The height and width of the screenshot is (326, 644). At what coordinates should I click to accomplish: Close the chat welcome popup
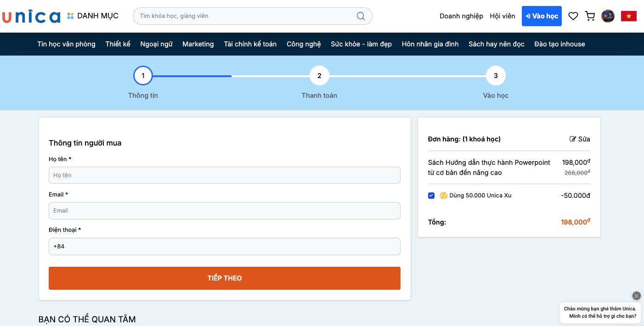coord(636,296)
